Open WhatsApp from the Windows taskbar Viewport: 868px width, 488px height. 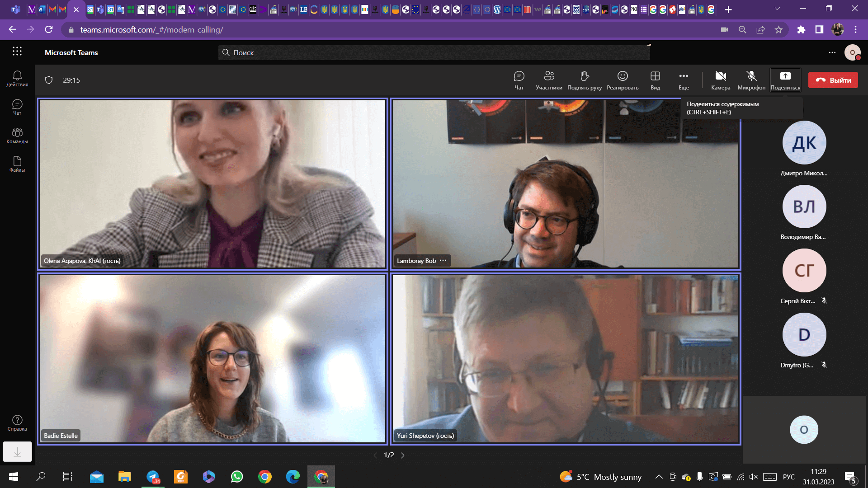tap(237, 477)
